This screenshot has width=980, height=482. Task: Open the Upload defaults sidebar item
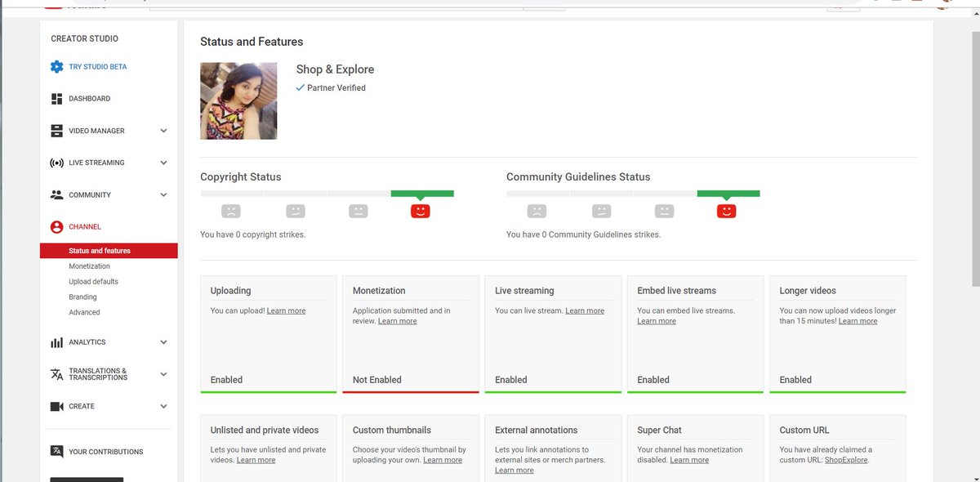[x=93, y=282]
